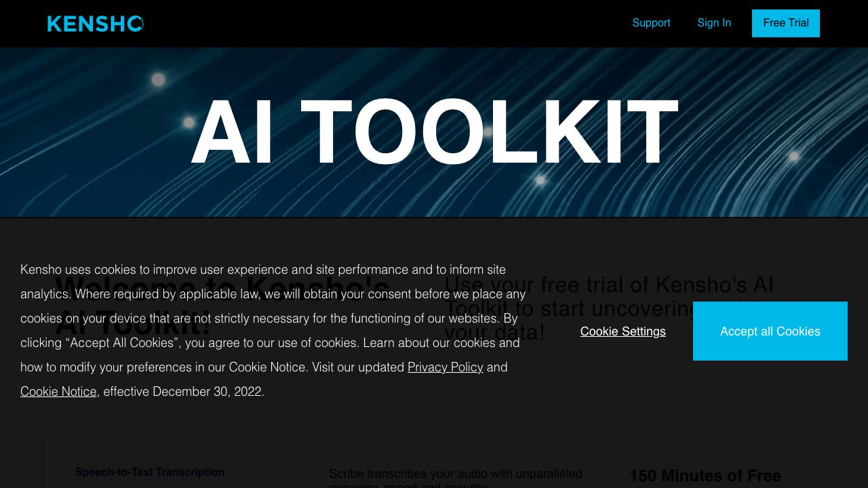This screenshot has height=488, width=868.
Task: Click the glowing light dot left of 'AI'
Action: click(158, 80)
